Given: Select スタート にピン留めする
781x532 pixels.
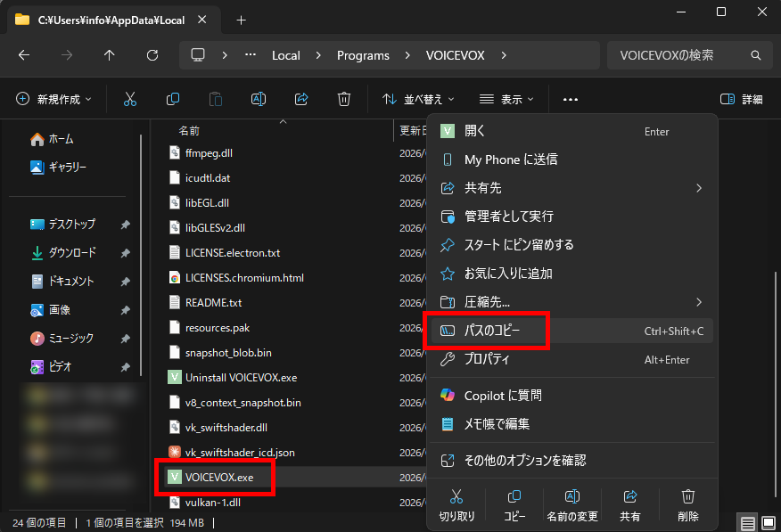Looking at the screenshot, I should pyautogui.click(x=572, y=245).
